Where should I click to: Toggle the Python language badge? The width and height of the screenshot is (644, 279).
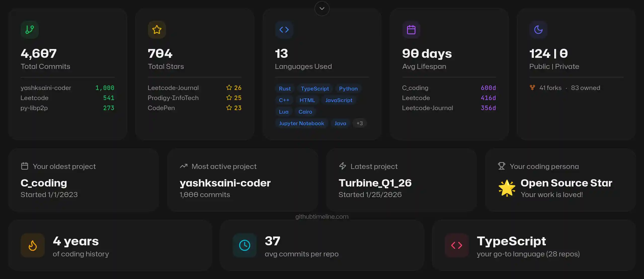coord(348,88)
